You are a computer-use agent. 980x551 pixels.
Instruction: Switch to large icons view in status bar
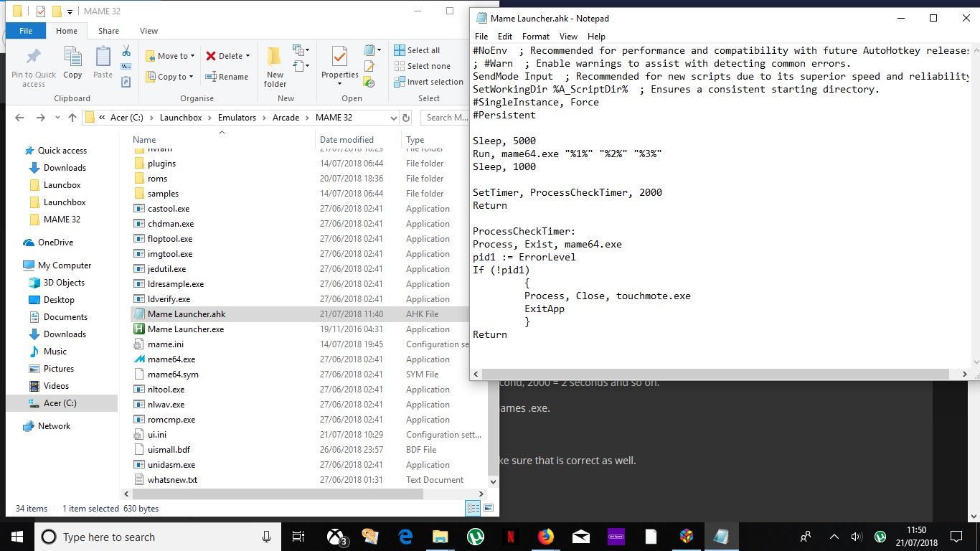(489, 508)
